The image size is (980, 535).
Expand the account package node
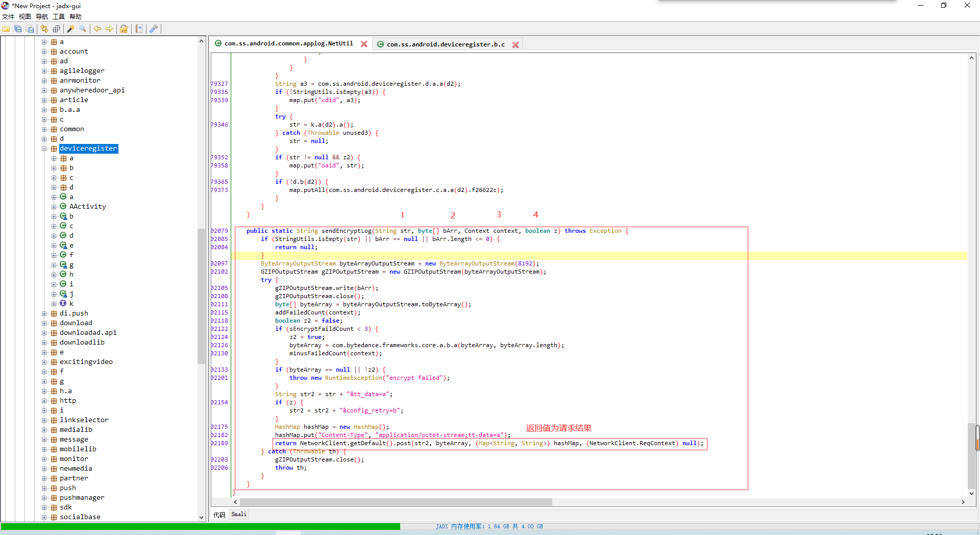44,52
